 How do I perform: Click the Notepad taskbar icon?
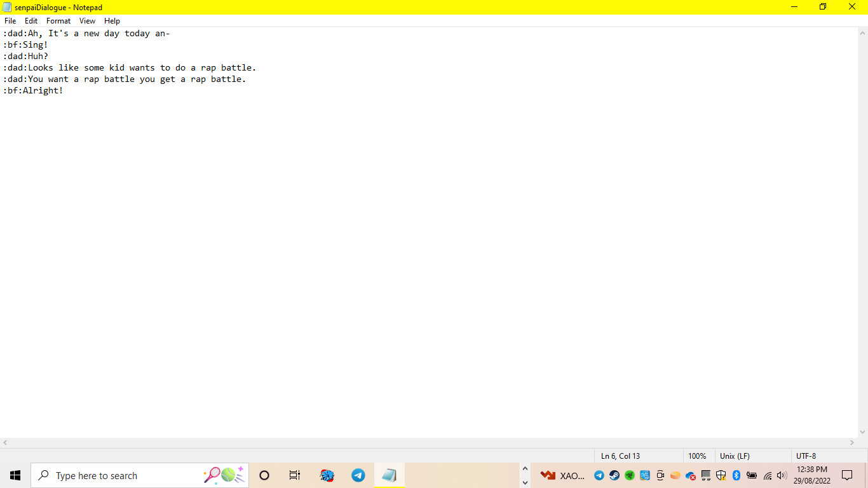coord(389,475)
